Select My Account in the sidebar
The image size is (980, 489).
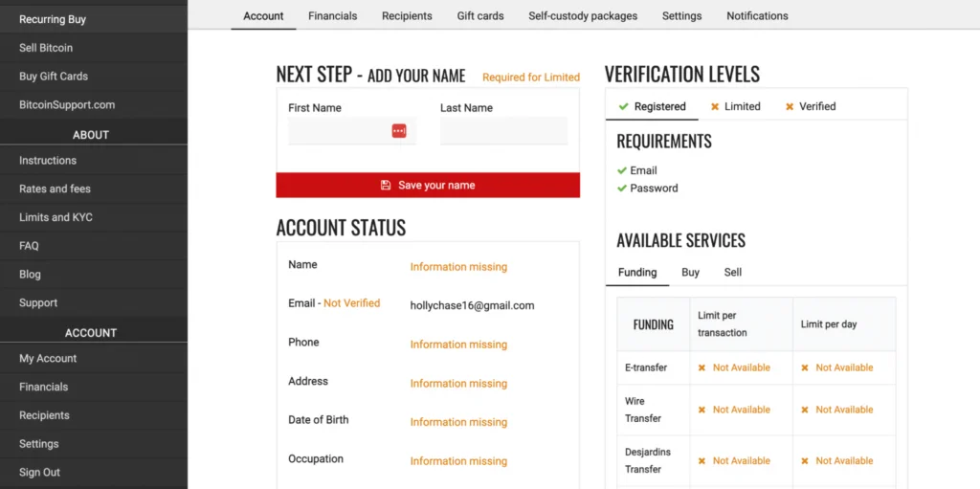[94, 358]
